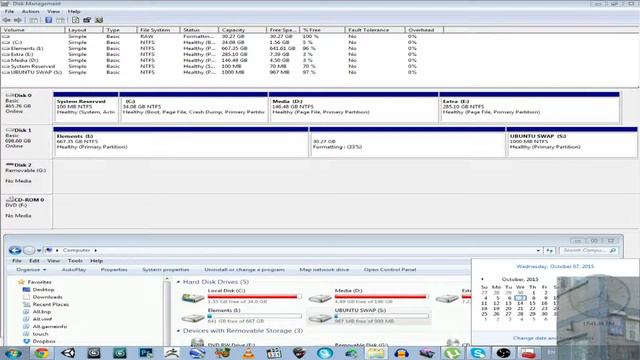Select the Media (D:) partition on Disk 0
The image size is (640, 360).
pyautogui.click(x=353, y=107)
